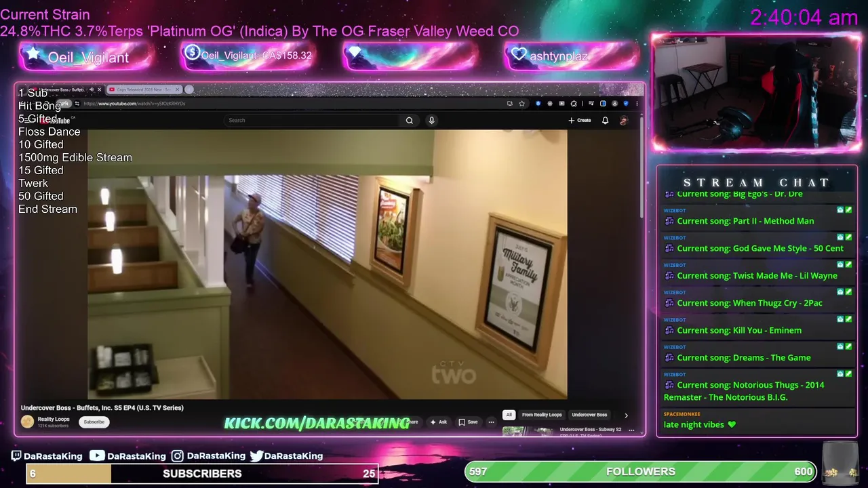Image resolution: width=868 pixels, height=488 pixels.
Task: Open the YouTube account avatar menu
Action: pyautogui.click(x=623, y=121)
